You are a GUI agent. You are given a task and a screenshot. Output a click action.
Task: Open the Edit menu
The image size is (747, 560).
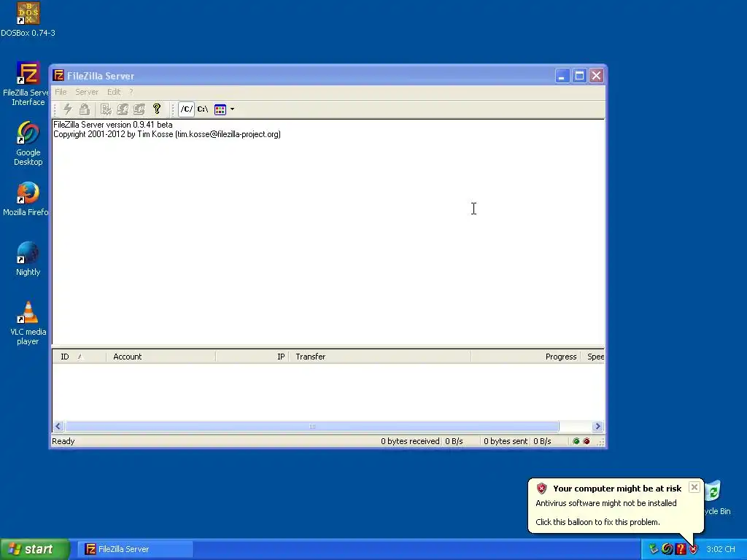113,92
